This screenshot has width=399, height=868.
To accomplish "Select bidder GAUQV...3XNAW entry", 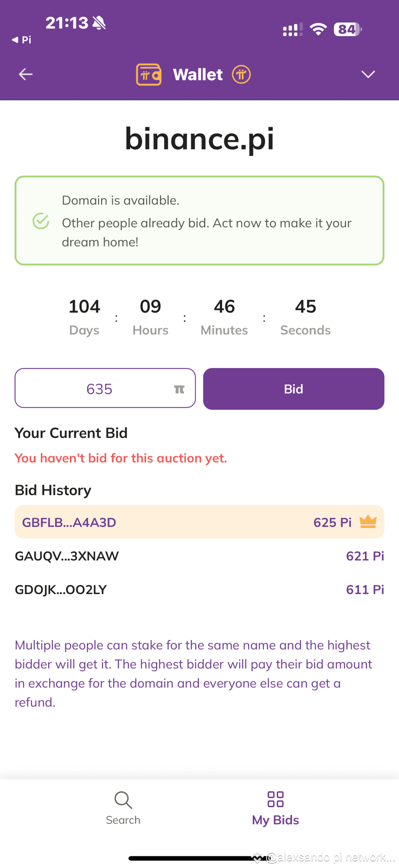I will point(67,556).
